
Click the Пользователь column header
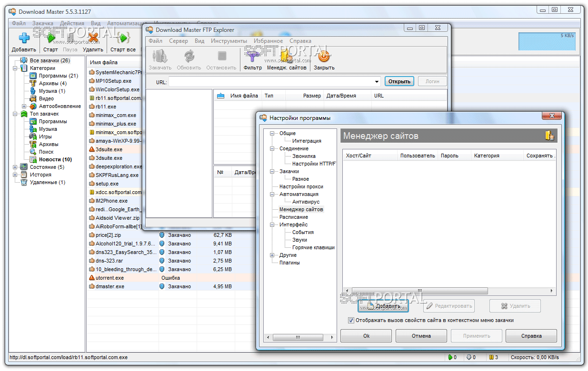tap(418, 156)
